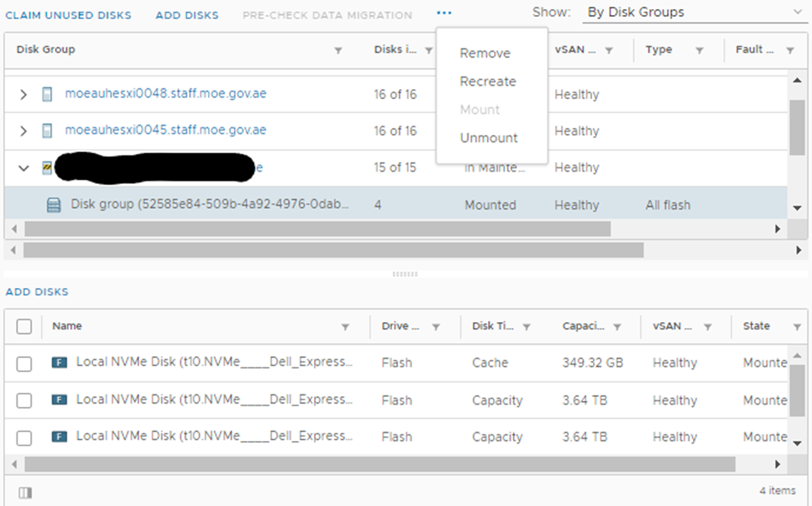812x506 pixels.
Task: Click the disk group table vertical scrollbar thumb
Action: point(797,127)
